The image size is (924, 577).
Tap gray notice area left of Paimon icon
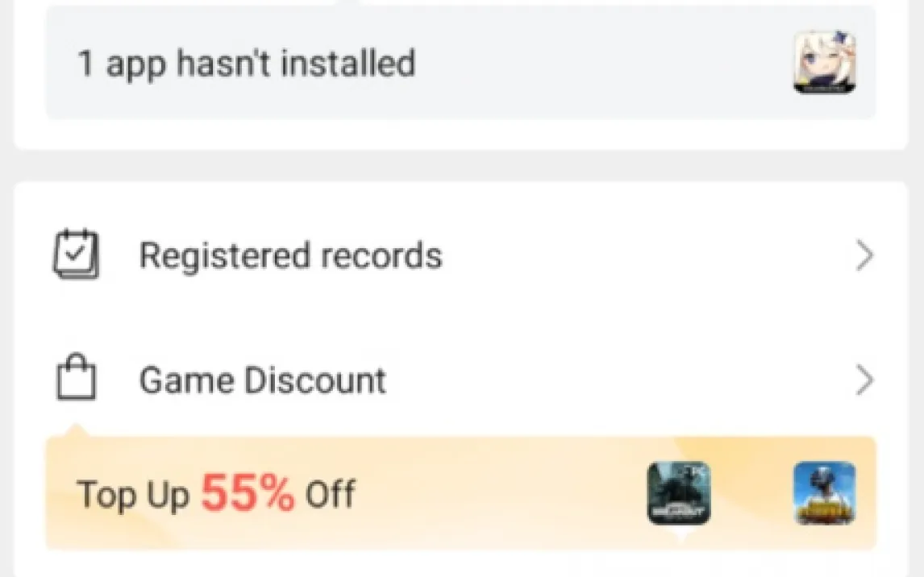coord(605,63)
